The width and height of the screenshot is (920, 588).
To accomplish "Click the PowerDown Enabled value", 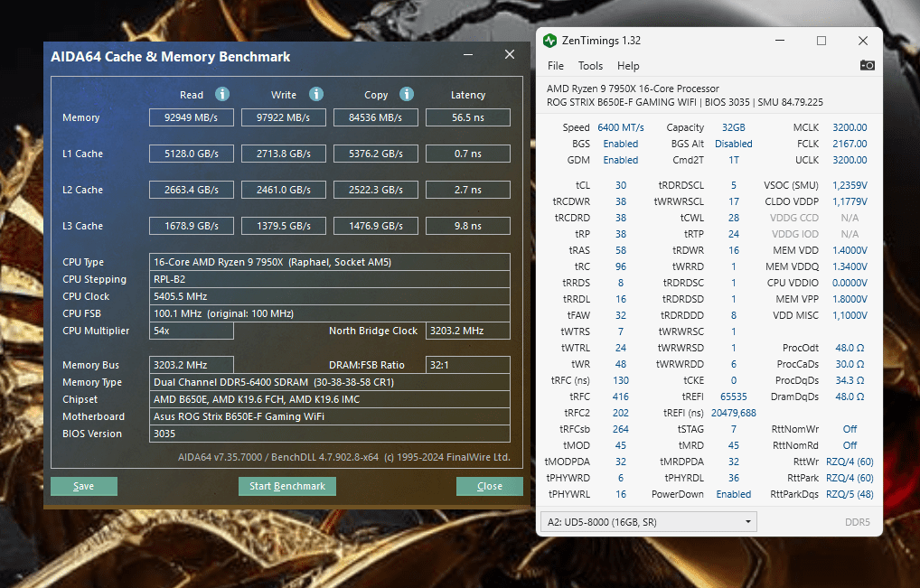I will pos(734,494).
